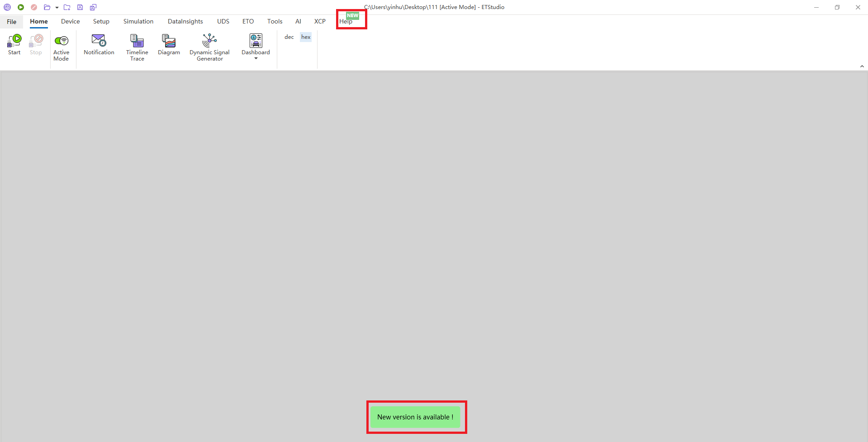Viewport: 868px width, 442px height.
Task: Click the green play icon in the title bar
Action: click(21, 7)
